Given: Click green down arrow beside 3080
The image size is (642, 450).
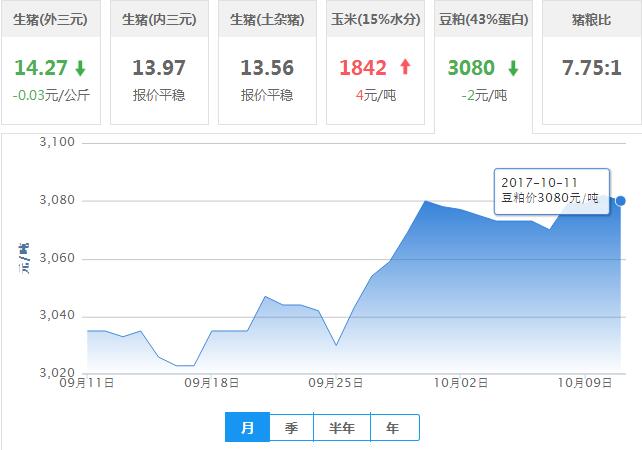Looking at the screenshot, I should (513, 68).
